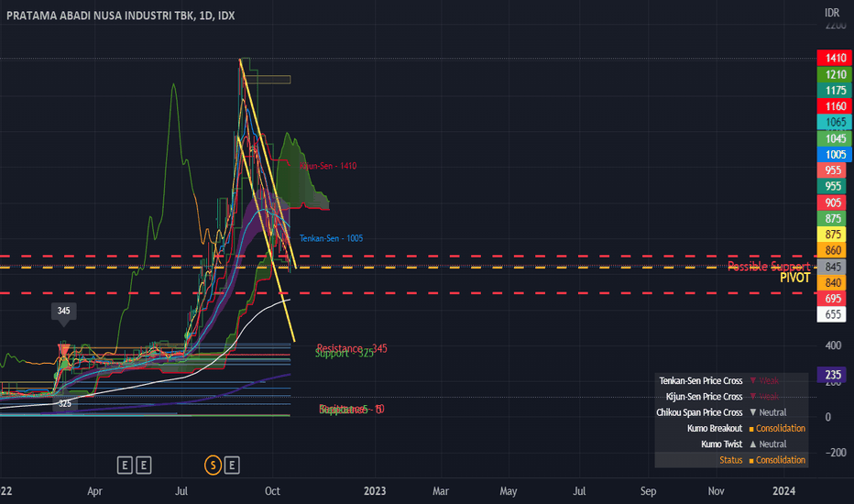Click the orange S split marker
This screenshot has width=854, height=504.
click(213, 465)
